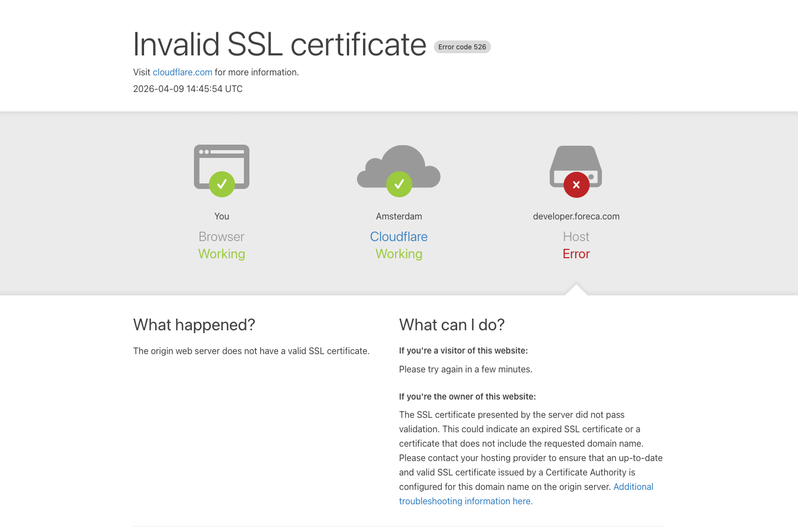Click the UTC timestamp text

(x=188, y=89)
